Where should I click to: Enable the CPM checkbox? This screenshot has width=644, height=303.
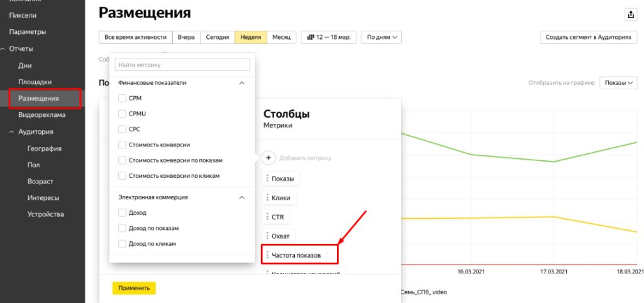pyautogui.click(x=122, y=99)
